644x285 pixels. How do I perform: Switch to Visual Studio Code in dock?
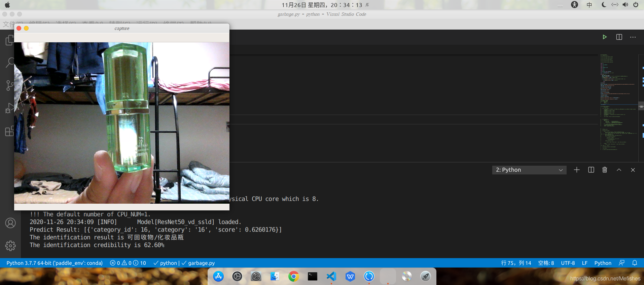coord(331,276)
